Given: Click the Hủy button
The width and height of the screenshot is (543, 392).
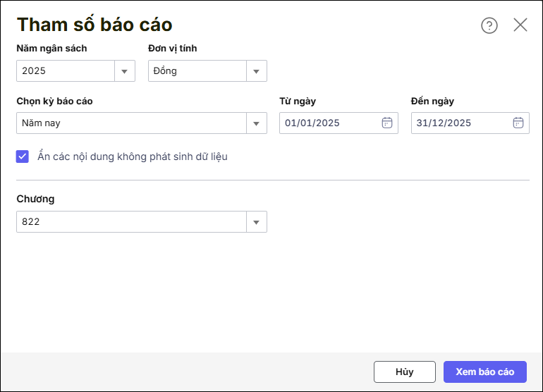Looking at the screenshot, I should click(405, 372).
